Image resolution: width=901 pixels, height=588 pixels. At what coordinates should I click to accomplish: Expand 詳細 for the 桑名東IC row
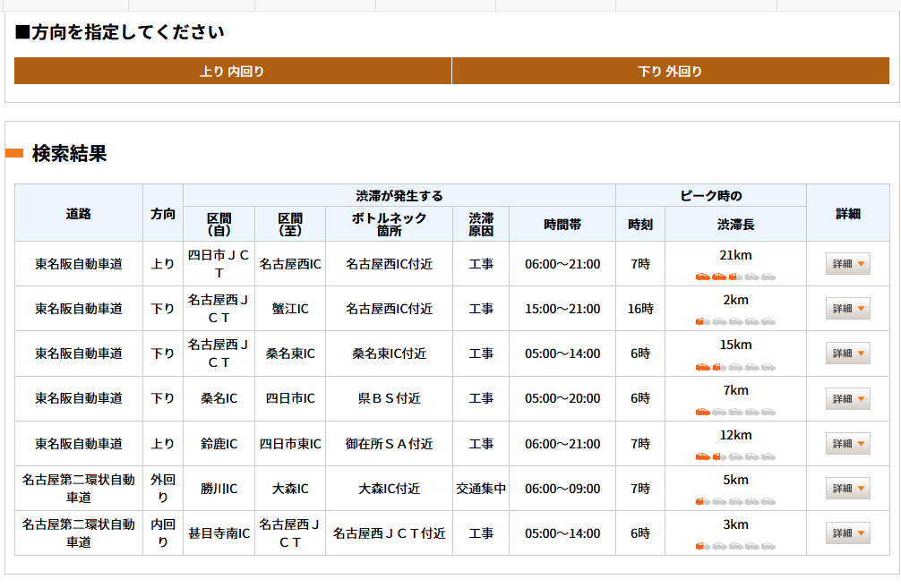pos(847,354)
